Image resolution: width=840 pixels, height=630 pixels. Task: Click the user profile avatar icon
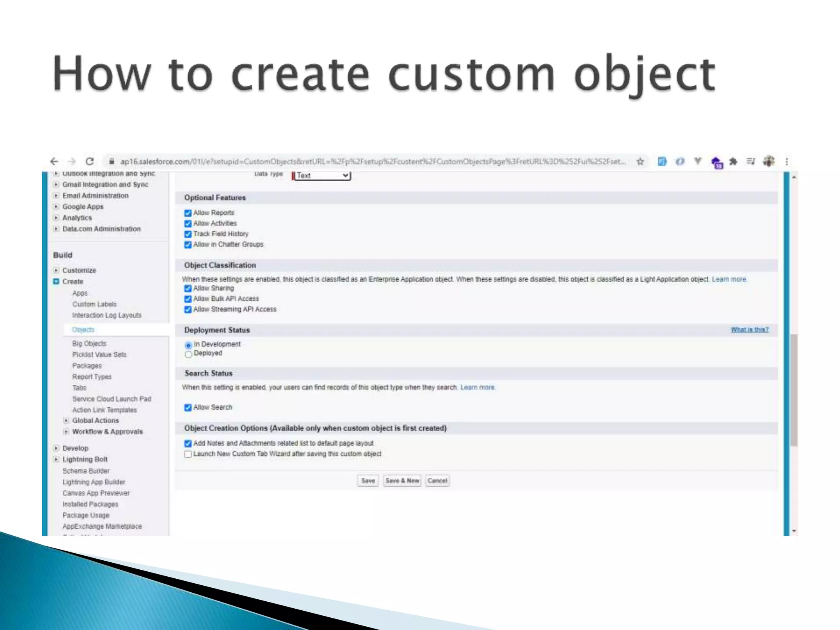(769, 162)
